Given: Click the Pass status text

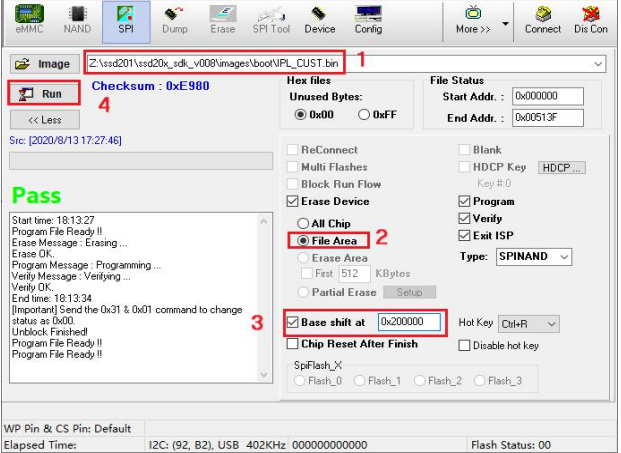Looking at the screenshot, I should pos(36,196).
